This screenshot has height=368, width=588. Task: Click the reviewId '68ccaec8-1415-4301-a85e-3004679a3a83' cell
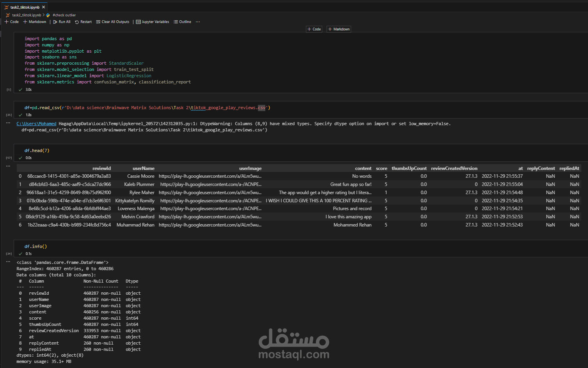pyautogui.click(x=69, y=176)
